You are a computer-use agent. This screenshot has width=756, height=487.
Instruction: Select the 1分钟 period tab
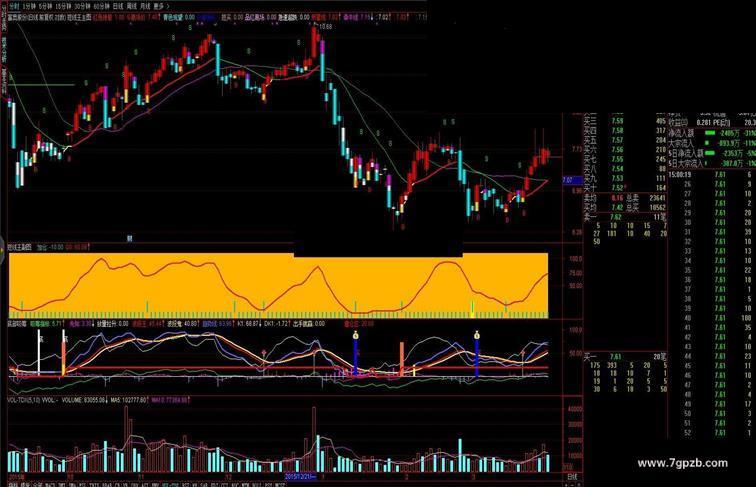(x=29, y=7)
